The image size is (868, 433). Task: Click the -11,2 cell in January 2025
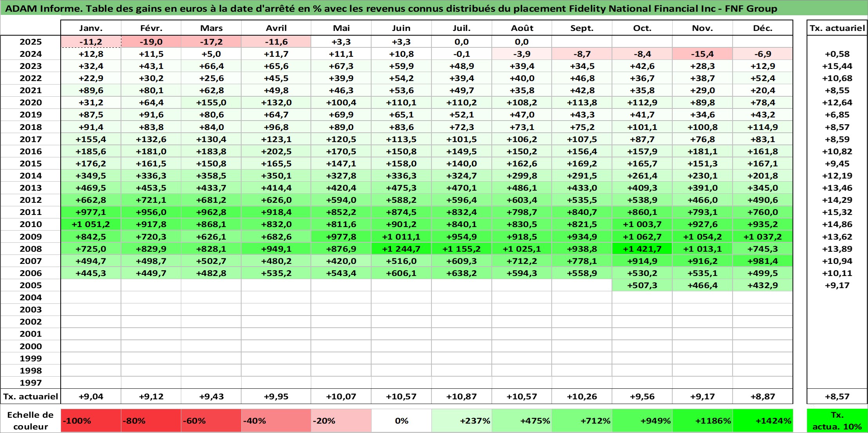click(91, 42)
